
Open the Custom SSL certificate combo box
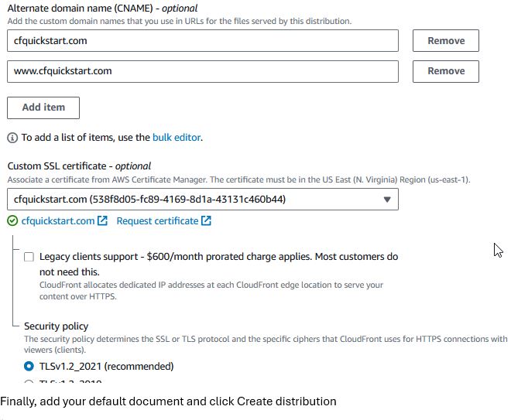click(203, 200)
